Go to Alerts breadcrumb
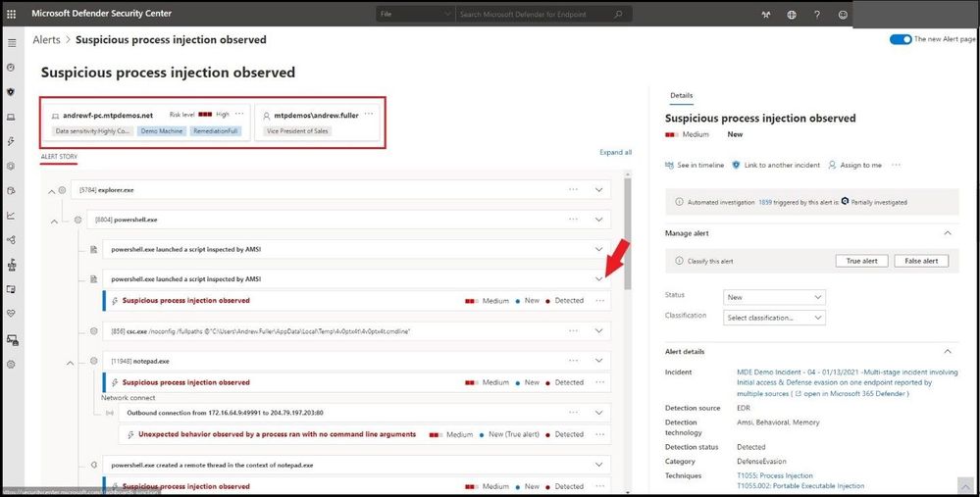The width and height of the screenshot is (980, 497). (46, 40)
